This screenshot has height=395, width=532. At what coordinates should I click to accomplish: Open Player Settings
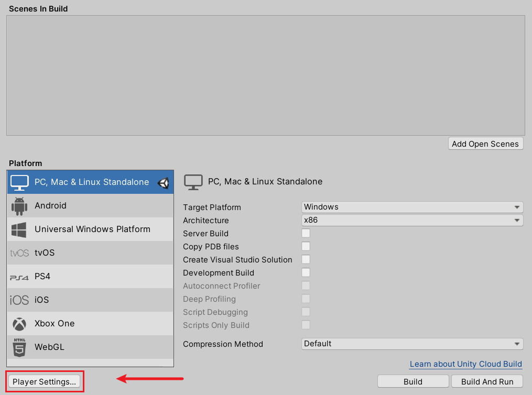(x=45, y=381)
